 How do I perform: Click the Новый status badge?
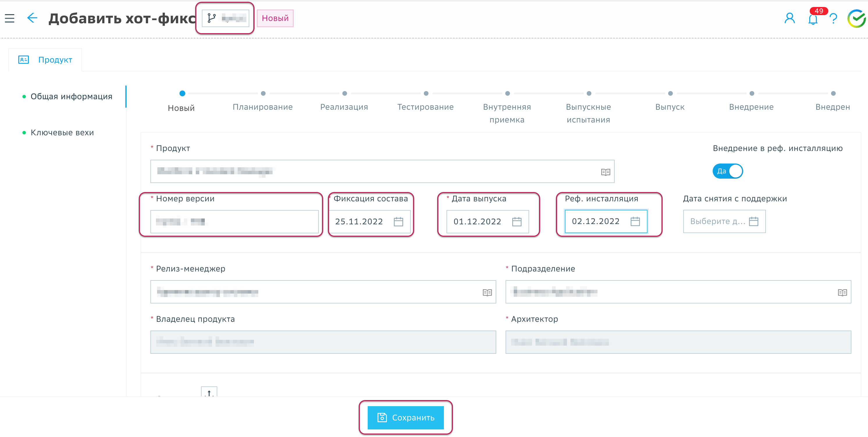[275, 18]
